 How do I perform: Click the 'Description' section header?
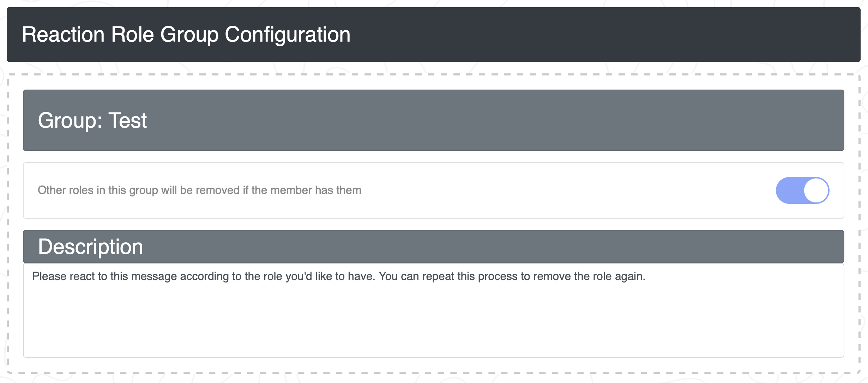pyautogui.click(x=433, y=247)
